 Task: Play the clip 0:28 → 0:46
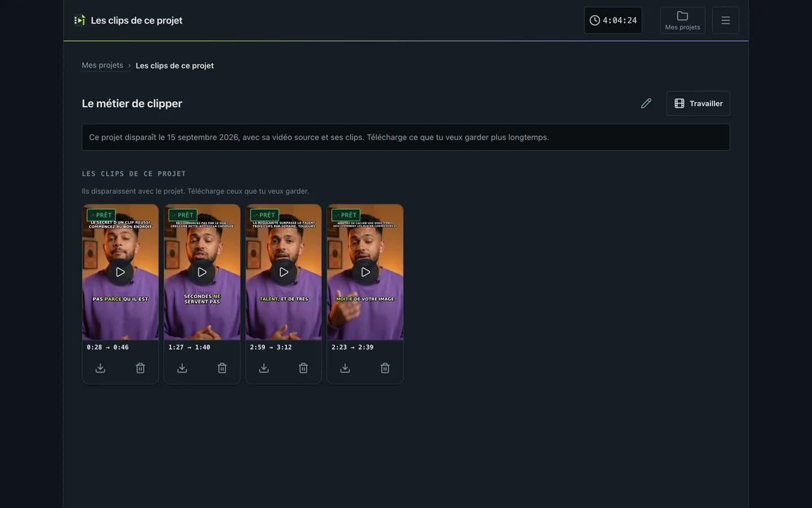120,272
